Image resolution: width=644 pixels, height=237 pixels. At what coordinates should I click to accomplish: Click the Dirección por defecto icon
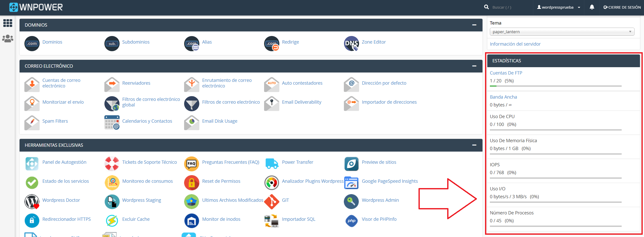click(x=351, y=84)
